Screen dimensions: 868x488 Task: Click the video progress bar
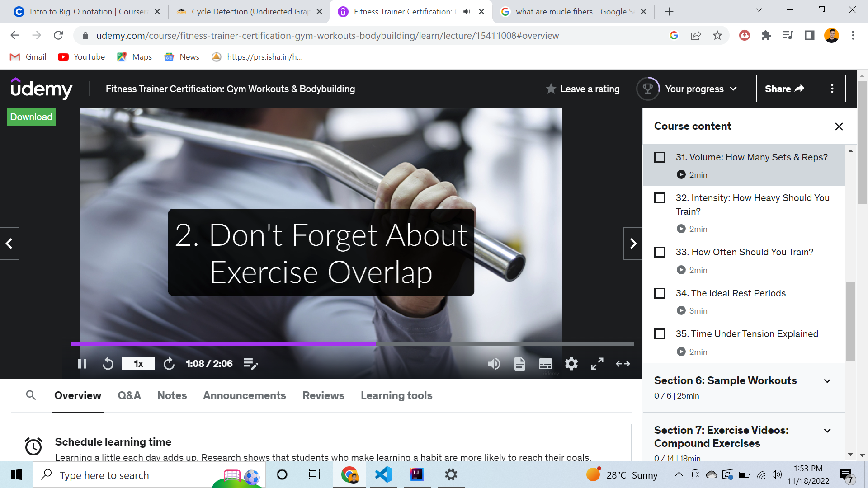pyautogui.click(x=452, y=344)
